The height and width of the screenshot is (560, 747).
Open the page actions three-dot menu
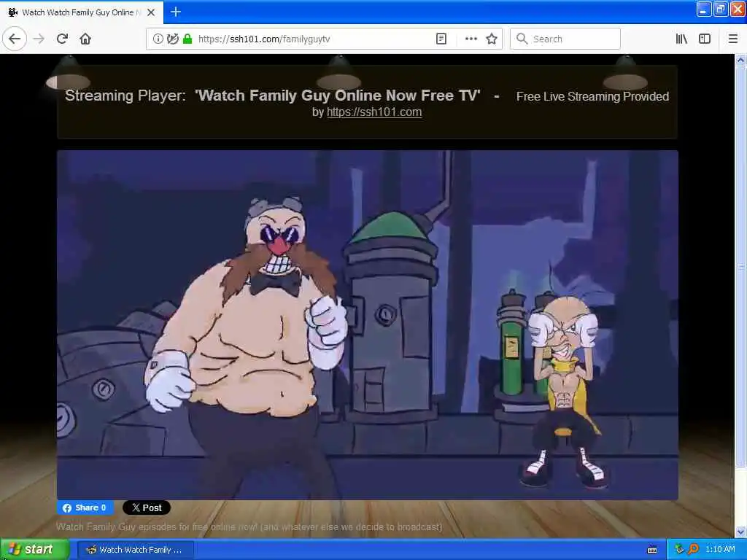pyautogui.click(x=471, y=39)
